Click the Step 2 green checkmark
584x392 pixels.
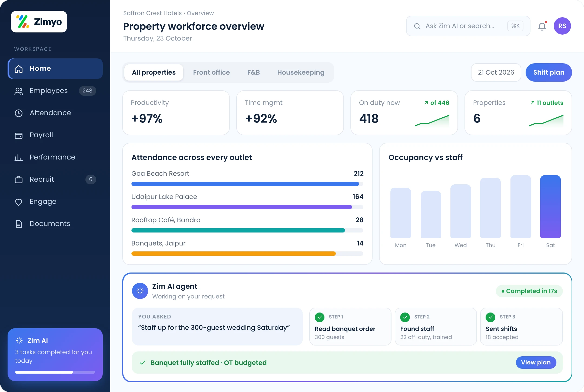405,317
